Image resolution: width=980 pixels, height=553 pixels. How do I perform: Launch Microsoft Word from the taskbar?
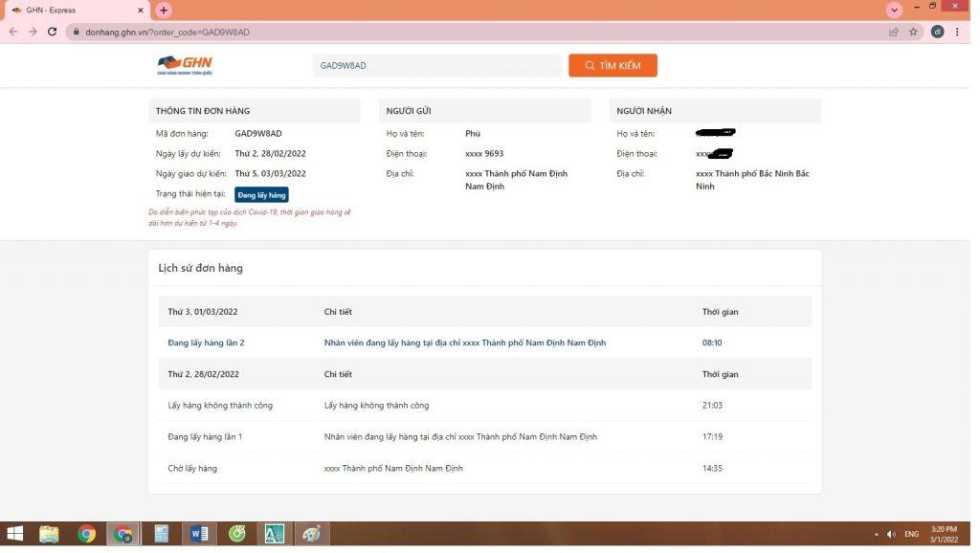click(x=199, y=534)
